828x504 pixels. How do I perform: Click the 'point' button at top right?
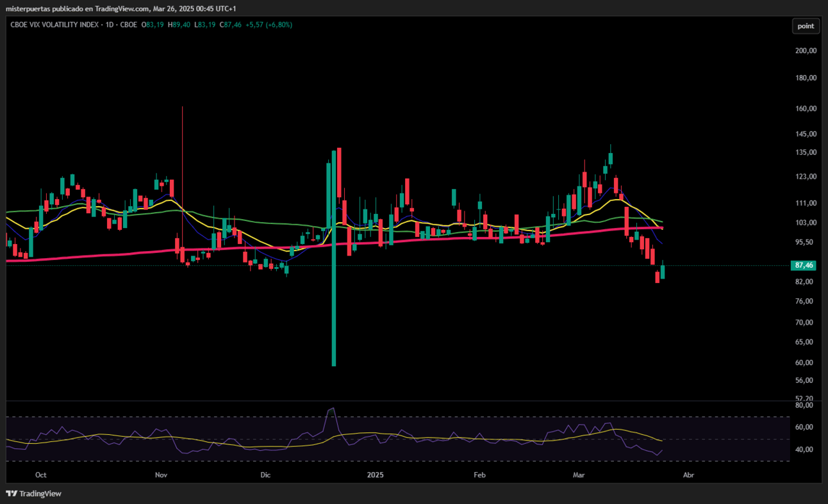point(806,26)
